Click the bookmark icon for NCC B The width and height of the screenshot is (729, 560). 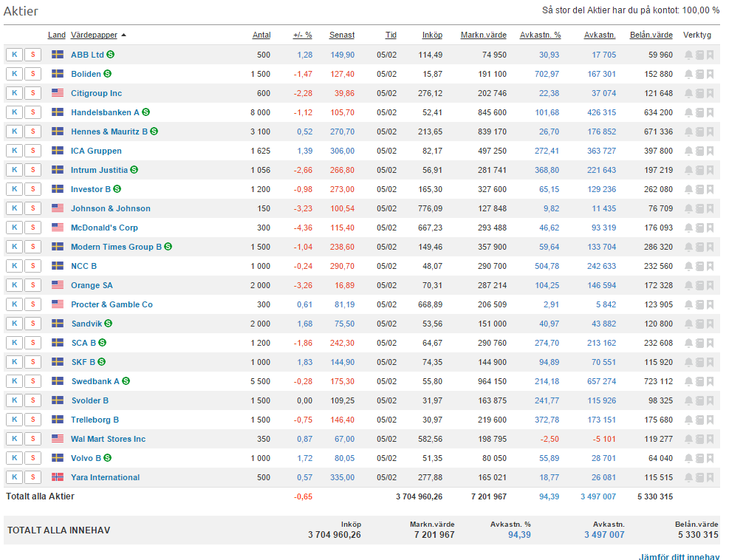(710, 266)
